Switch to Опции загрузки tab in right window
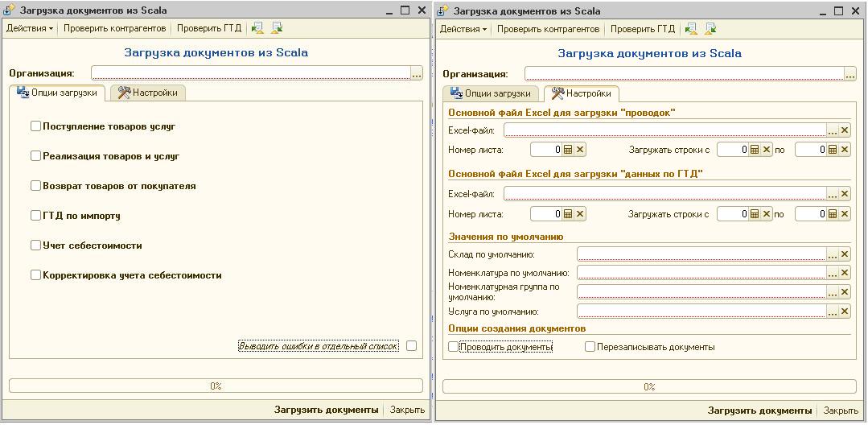Image resolution: width=868 pixels, height=425 pixels. (491, 93)
